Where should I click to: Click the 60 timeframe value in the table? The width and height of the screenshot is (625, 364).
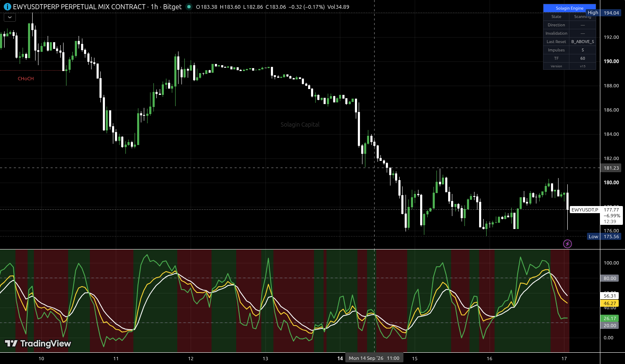pyautogui.click(x=582, y=59)
